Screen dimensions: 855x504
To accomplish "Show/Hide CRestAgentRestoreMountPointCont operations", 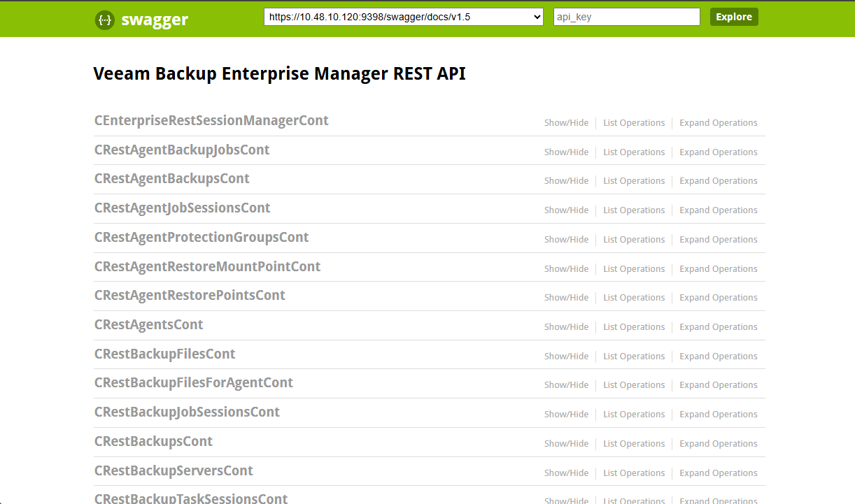I will click(x=567, y=269).
